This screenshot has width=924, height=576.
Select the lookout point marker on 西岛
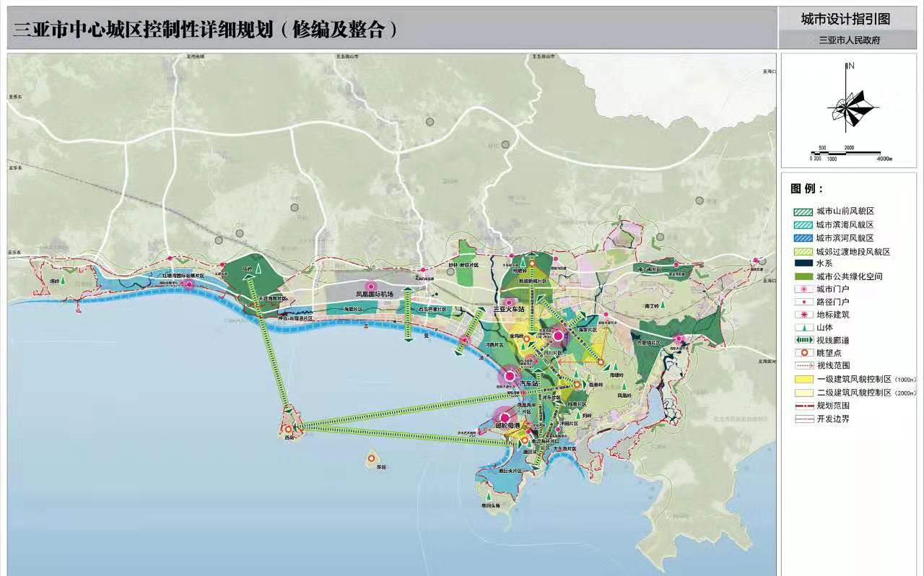288,429
